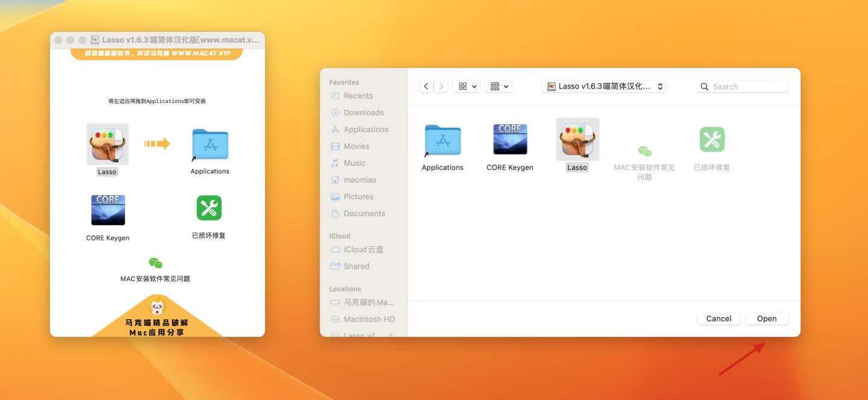
Task: Select Macintosh HD under Locations
Action: click(x=370, y=319)
